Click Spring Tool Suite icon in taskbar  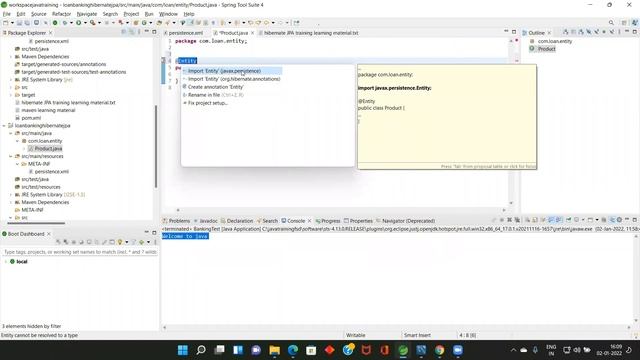pyautogui.click(x=403, y=350)
